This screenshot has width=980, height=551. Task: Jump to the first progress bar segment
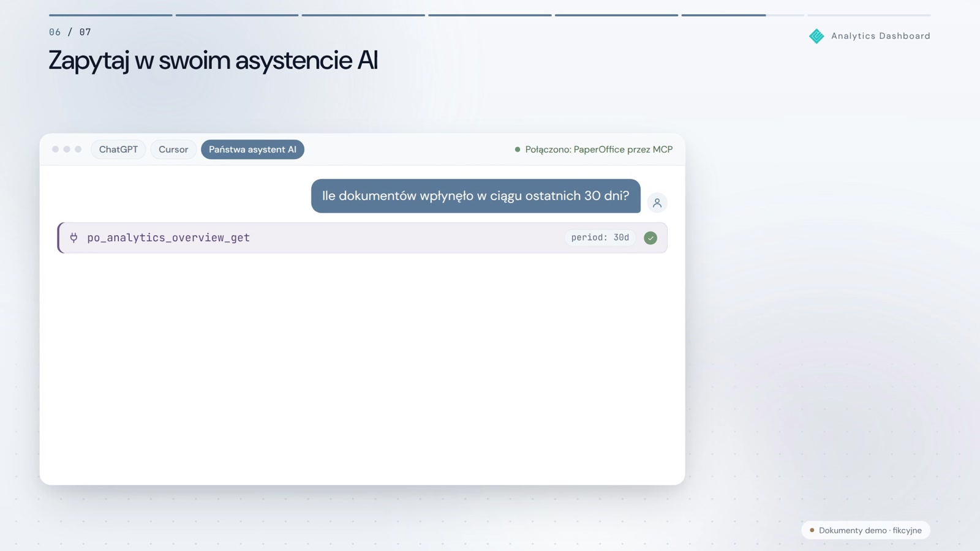click(110, 15)
